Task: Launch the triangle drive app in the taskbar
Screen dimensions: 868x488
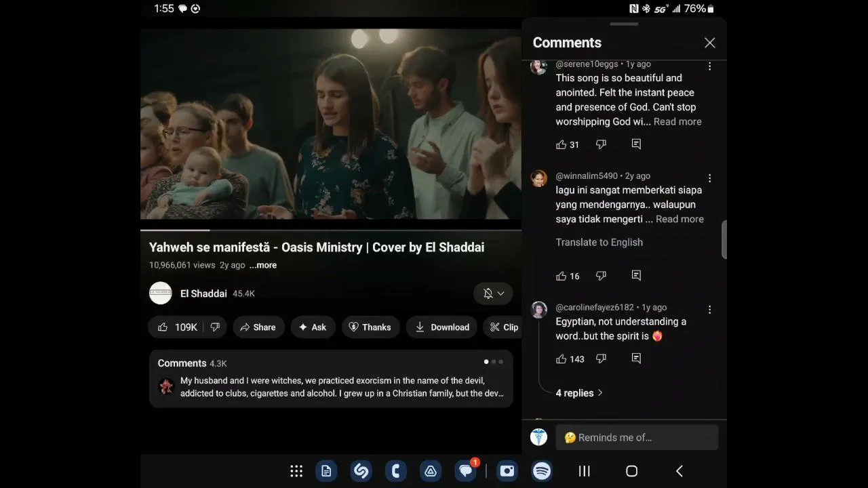Action: coord(431,471)
